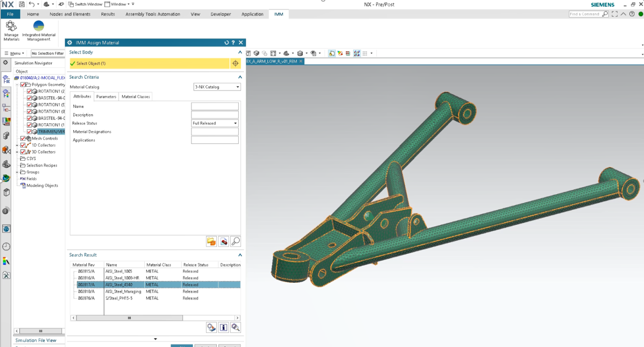Image resolution: width=644 pixels, height=347 pixels.
Task: Collapse the Search Result section
Action: (x=239, y=255)
